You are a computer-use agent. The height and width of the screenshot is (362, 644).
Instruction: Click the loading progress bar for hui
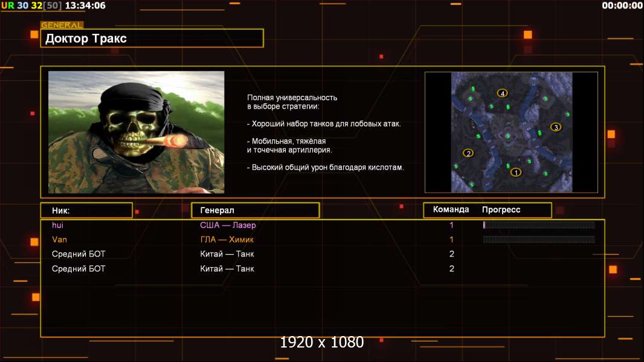click(x=539, y=224)
